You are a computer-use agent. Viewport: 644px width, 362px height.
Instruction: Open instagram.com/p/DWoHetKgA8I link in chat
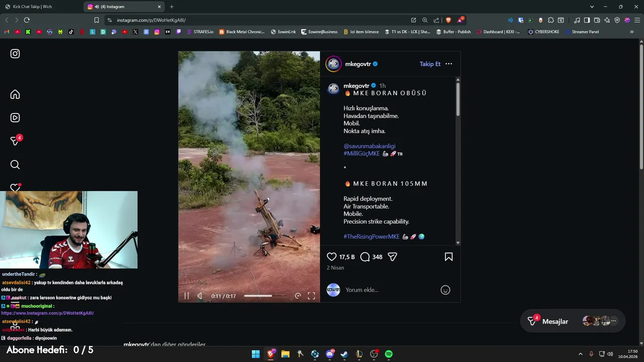coord(48,313)
